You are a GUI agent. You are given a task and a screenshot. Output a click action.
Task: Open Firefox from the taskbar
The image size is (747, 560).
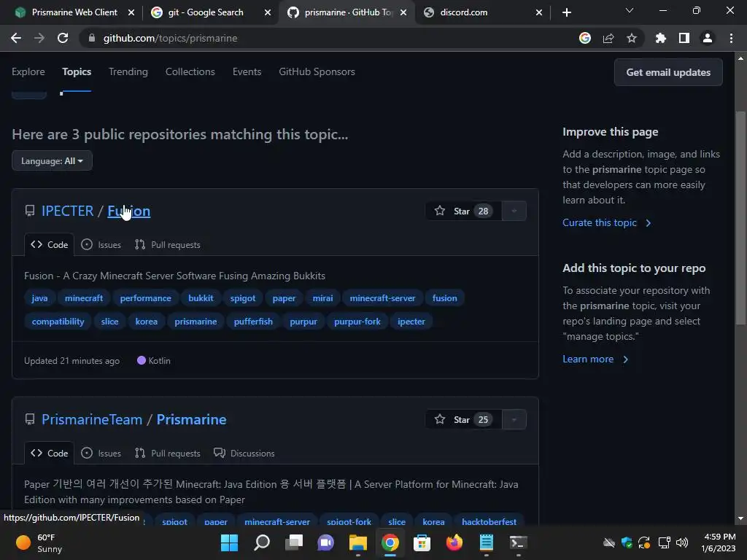tap(454, 542)
